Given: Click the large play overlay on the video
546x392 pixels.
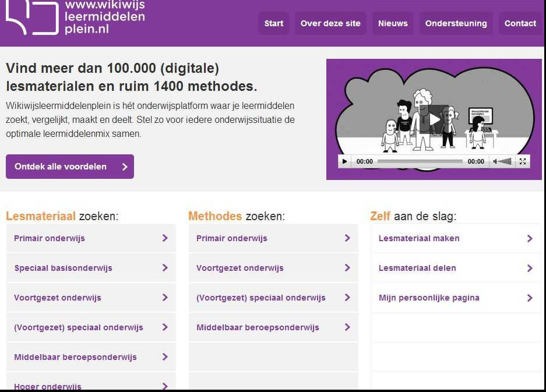Looking at the screenshot, I should pyautogui.click(x=434, y=119).
